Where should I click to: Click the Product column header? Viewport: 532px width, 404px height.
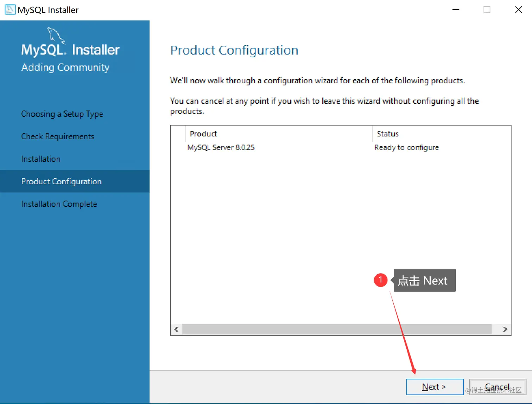pos(279,134)
